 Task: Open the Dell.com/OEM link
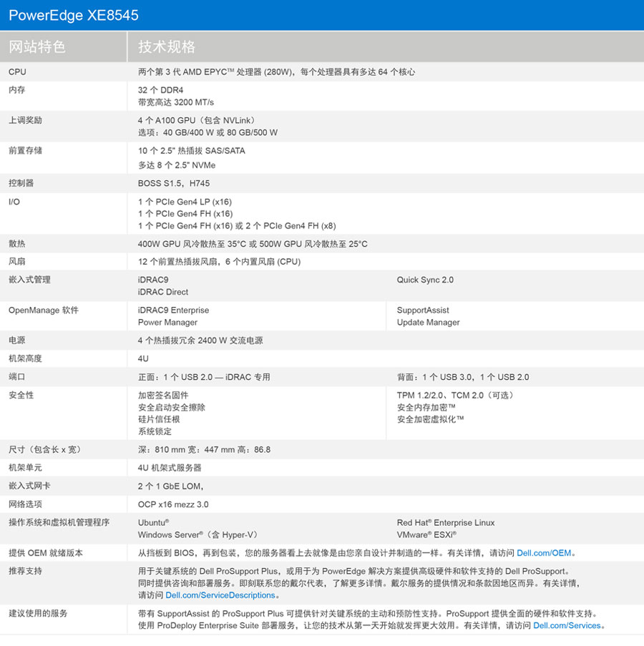click(544, 553)
